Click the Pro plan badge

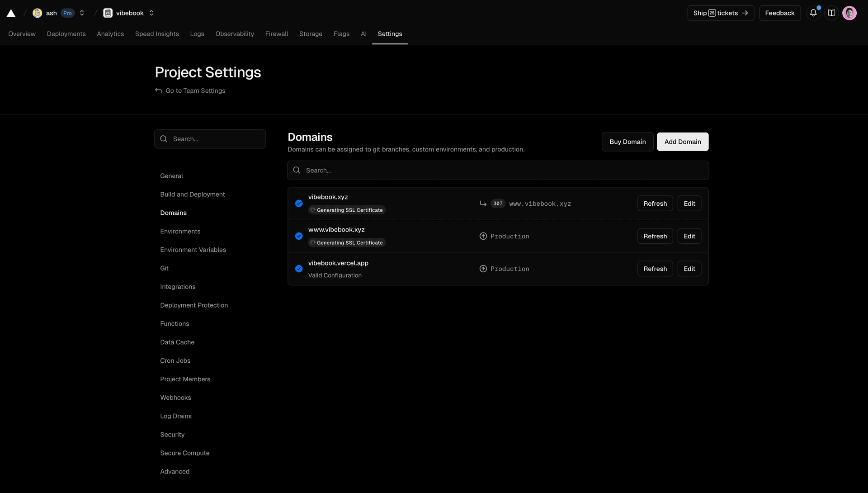tap(67, 13)
